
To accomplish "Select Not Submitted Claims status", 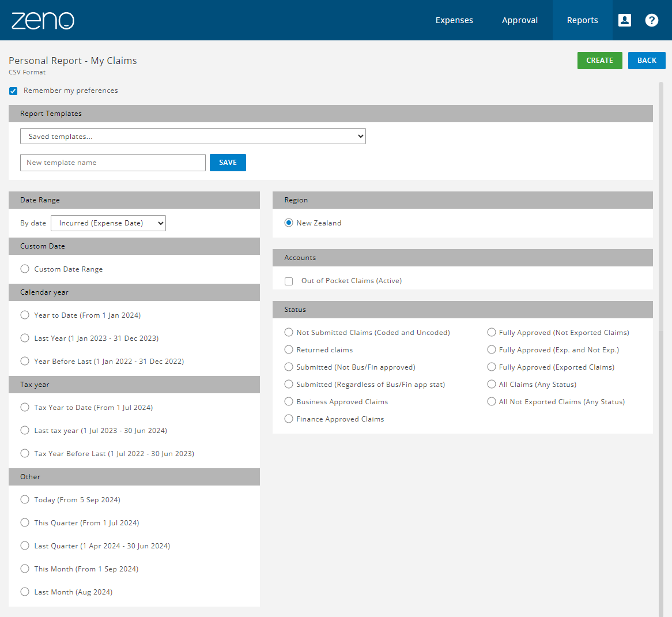I will (289, 333).
